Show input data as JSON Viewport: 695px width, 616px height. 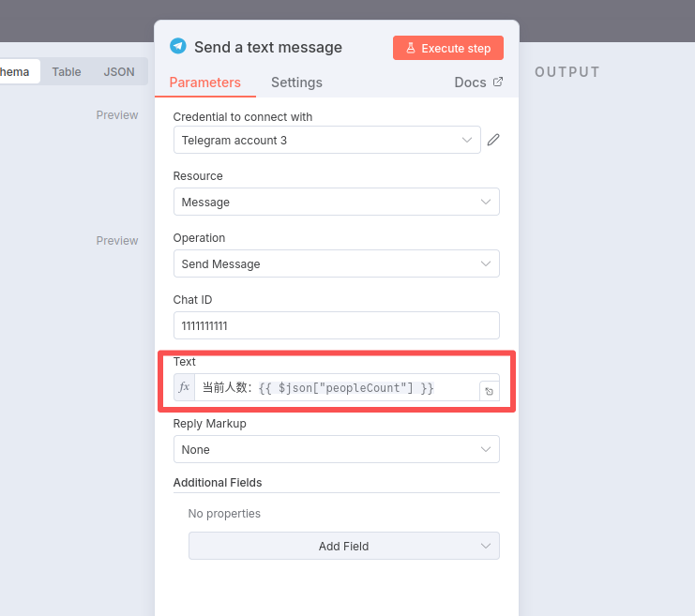click(x=119, y=71)
